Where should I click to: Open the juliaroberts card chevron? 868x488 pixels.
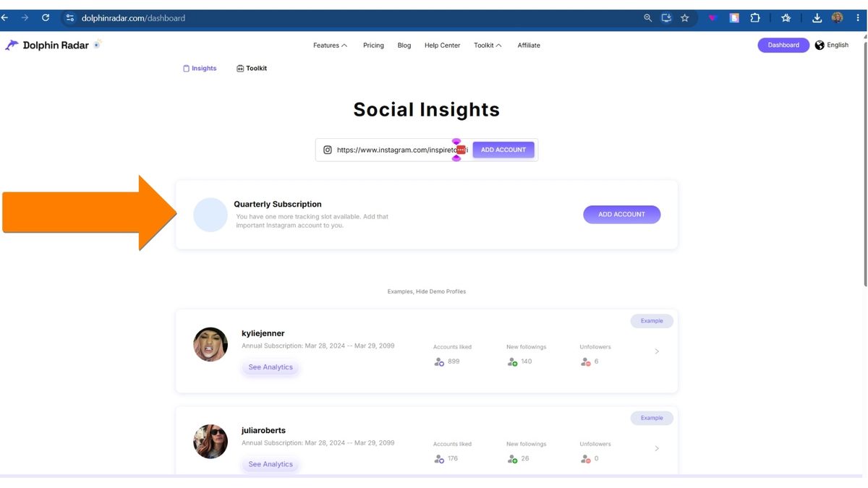click(657, 448)
